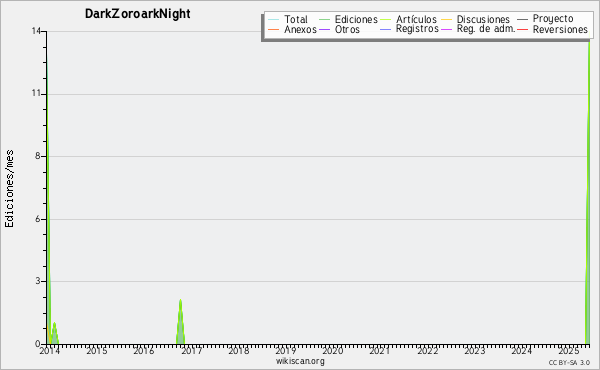Click the 6 y-axis value
The image size is (600, 370).
coord(38,219)
